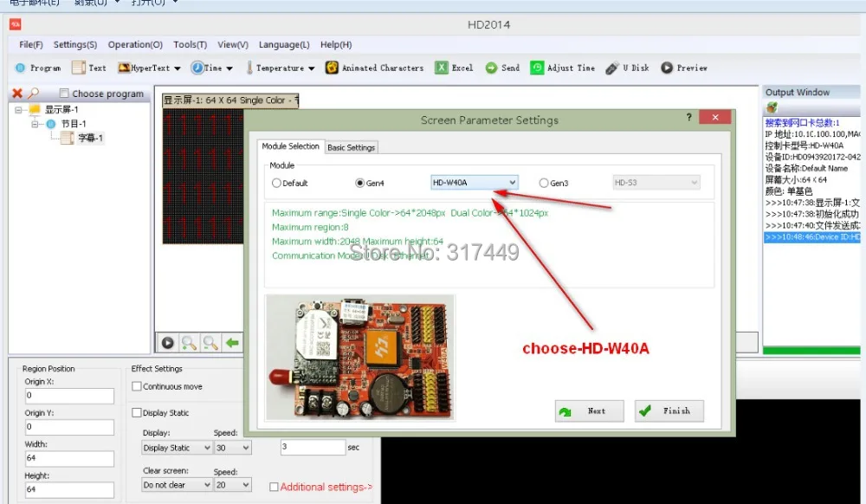This screenshot has width=866, height=504.
Task: Open the Display effect dropdown showing Display Static
Action: (x=177, y=448)
